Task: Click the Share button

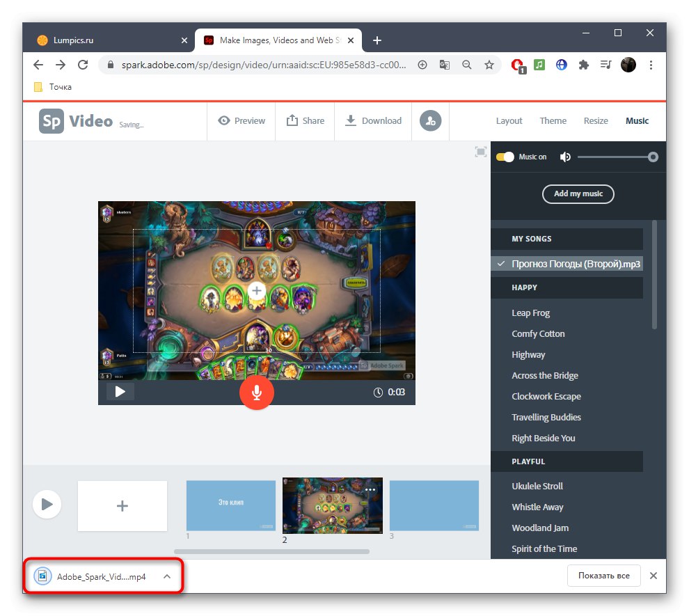Action: pyautogui.click(x=306, y=121)
